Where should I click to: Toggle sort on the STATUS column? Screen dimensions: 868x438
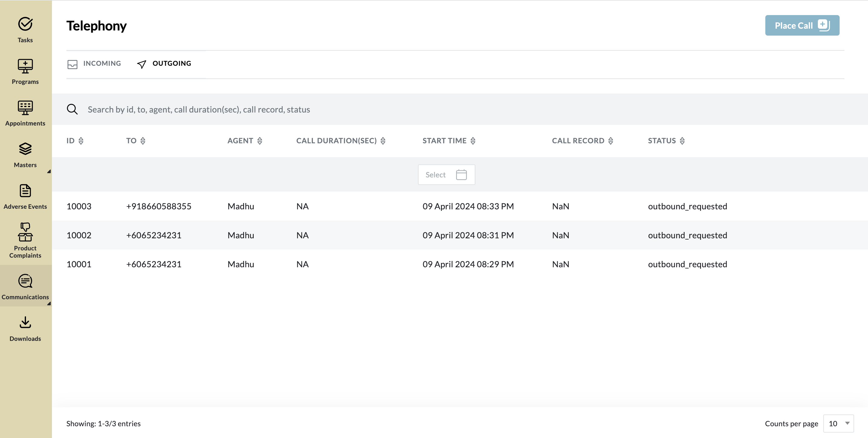click(x=682, y=141)
